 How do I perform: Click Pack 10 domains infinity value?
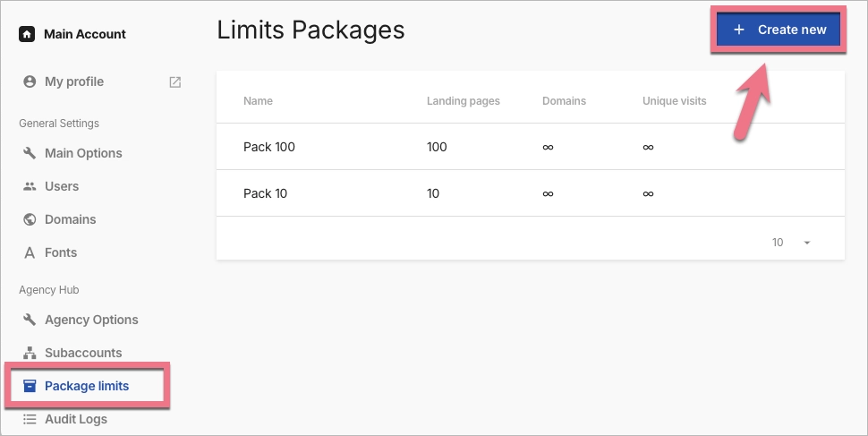pos(548,193)
